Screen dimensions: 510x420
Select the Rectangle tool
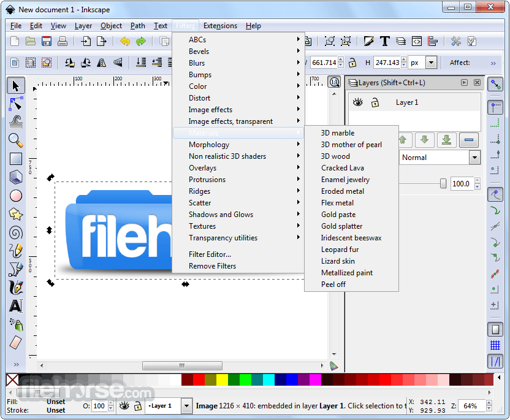[x=15, y=159]
